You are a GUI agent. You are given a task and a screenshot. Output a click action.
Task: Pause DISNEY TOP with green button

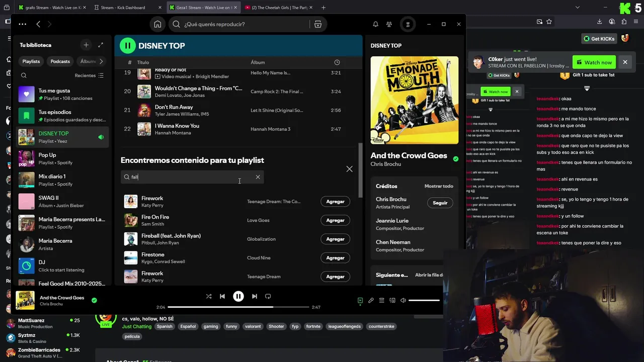tap(128, 45)
